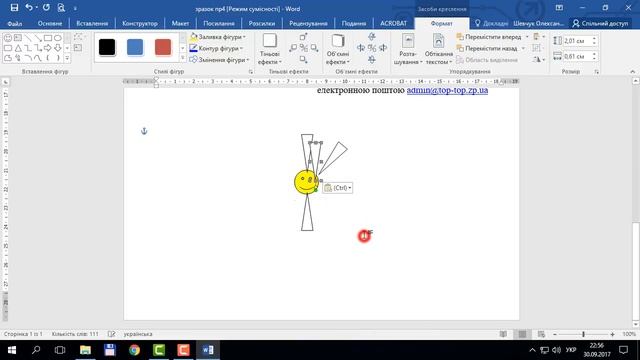This screenshot has width=640, height=360.
Task: Select the smiley face shape in gallery
Action: point(8,38)
